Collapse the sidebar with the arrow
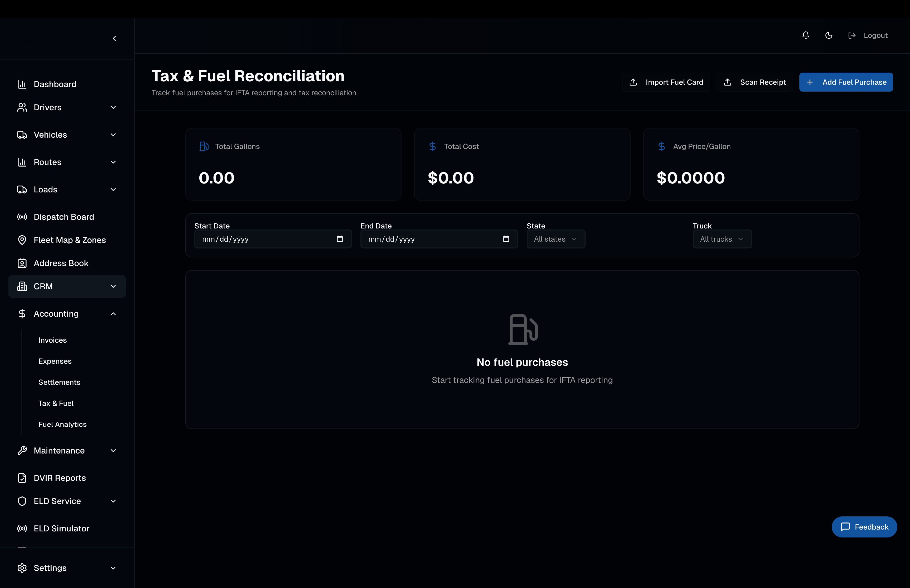Image resolution: width=910 pixels, height=588 pixels. click(x=114, y=39)
